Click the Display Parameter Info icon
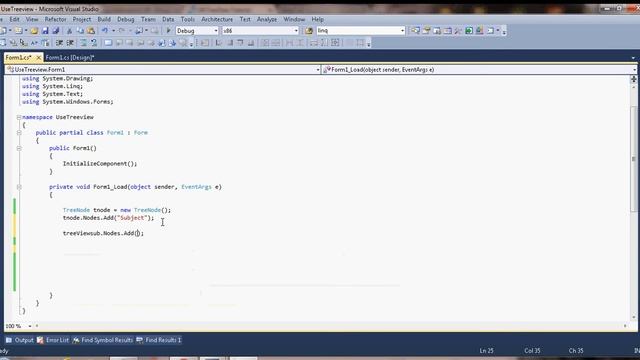This screenshot has height=360, width=640. click(13, 42)
